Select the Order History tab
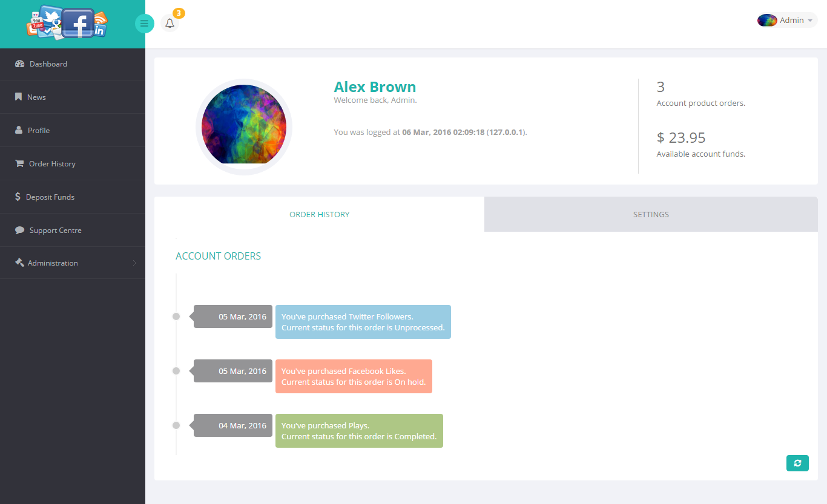Viewport: 827px width, 504px height. point(319,215)
